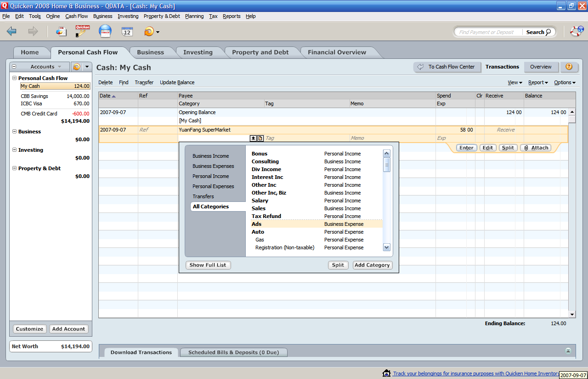Viewport: 588px width, 379px height.
Task: Open the View dropdown menu
Action: [515, 83]
